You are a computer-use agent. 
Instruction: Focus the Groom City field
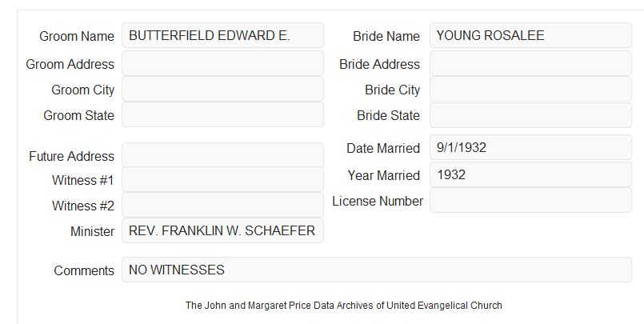pyautogui.click(x=222, y=89)
